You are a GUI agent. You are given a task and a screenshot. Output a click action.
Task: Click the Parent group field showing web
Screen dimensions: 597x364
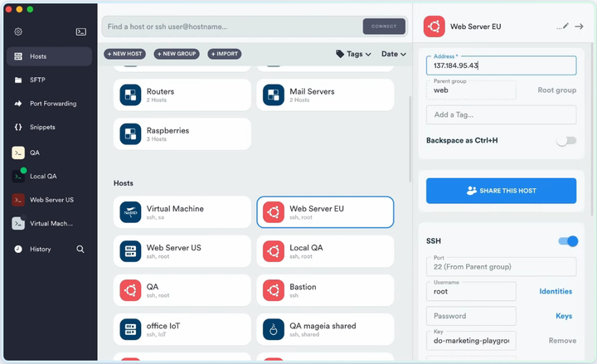[471, 90]
